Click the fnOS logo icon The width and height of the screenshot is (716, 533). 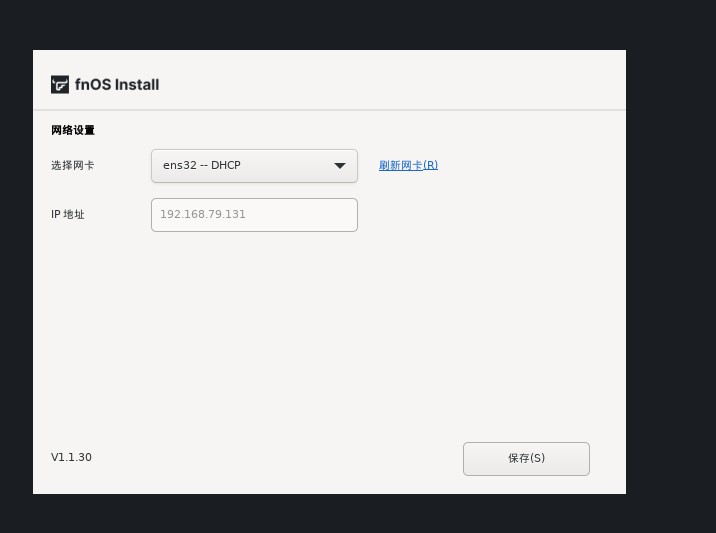pos(60,84)
